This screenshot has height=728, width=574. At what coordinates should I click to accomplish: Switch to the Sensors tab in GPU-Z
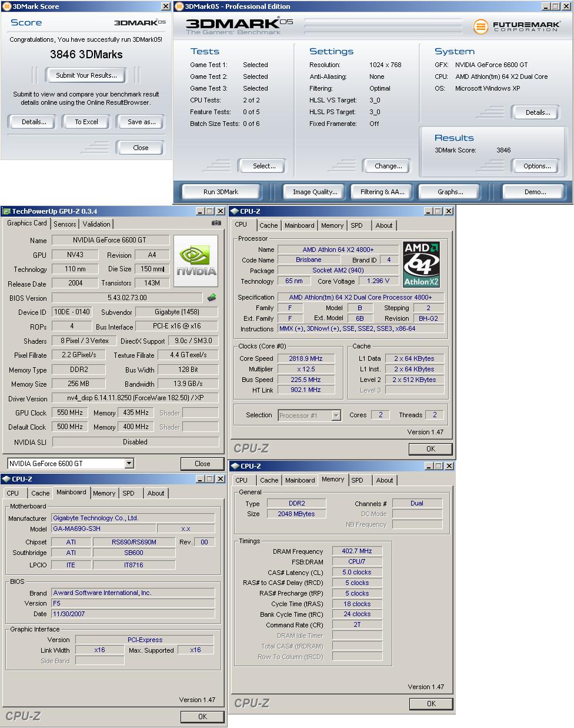click(x=65, y=224)
